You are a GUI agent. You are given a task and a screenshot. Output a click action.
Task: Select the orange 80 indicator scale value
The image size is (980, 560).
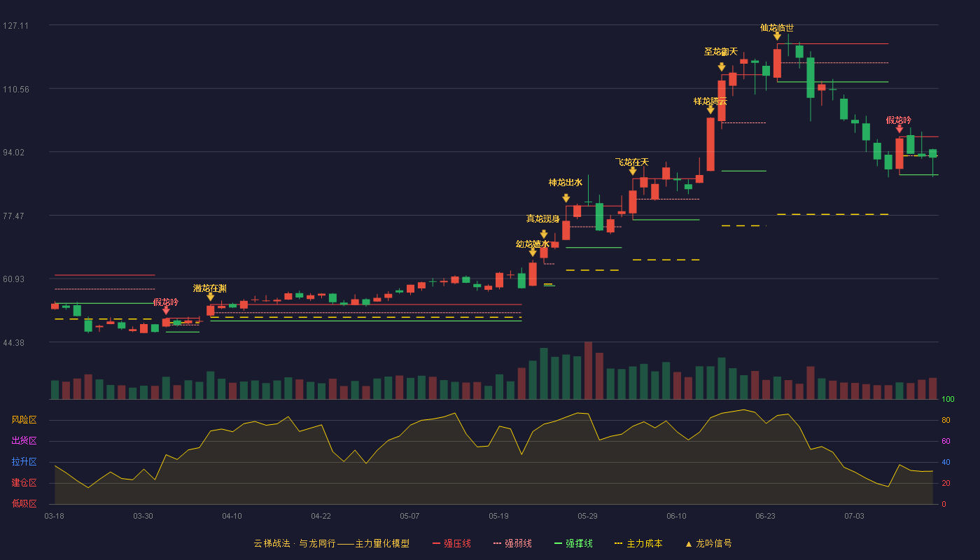pos(946,421)
